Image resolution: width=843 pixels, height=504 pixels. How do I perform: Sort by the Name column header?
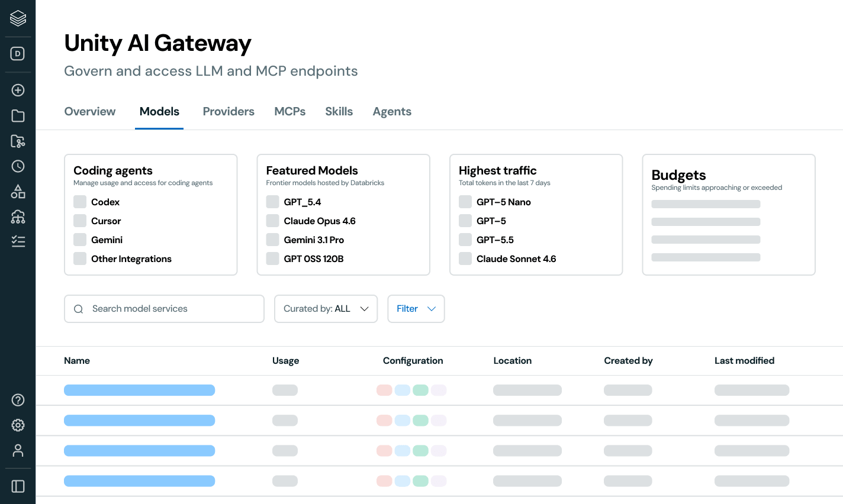click(x=77, y=360)
